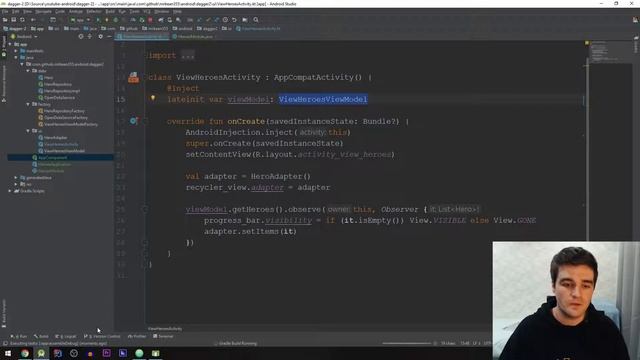Expand the manifests folder
Screen dimensions: 640x360
[x=16, y=51]
